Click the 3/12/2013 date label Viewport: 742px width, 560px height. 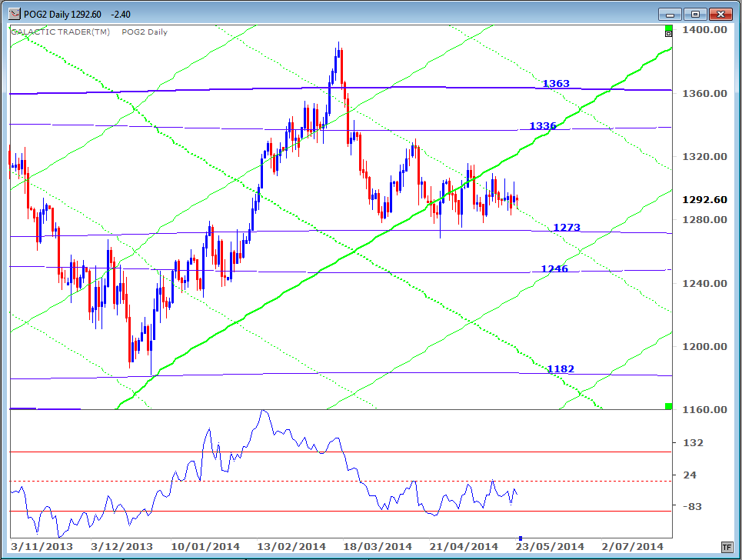click(121, 547)
